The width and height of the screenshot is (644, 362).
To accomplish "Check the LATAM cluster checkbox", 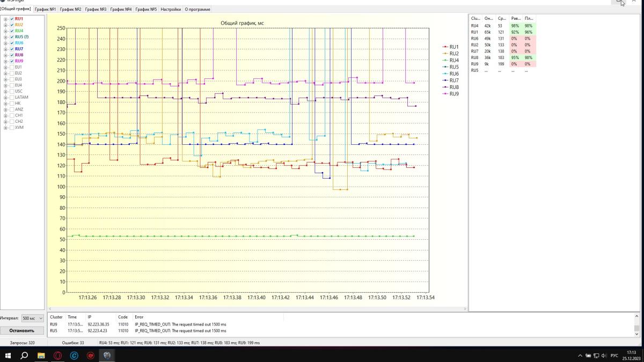I will click(x=12, y=97).
